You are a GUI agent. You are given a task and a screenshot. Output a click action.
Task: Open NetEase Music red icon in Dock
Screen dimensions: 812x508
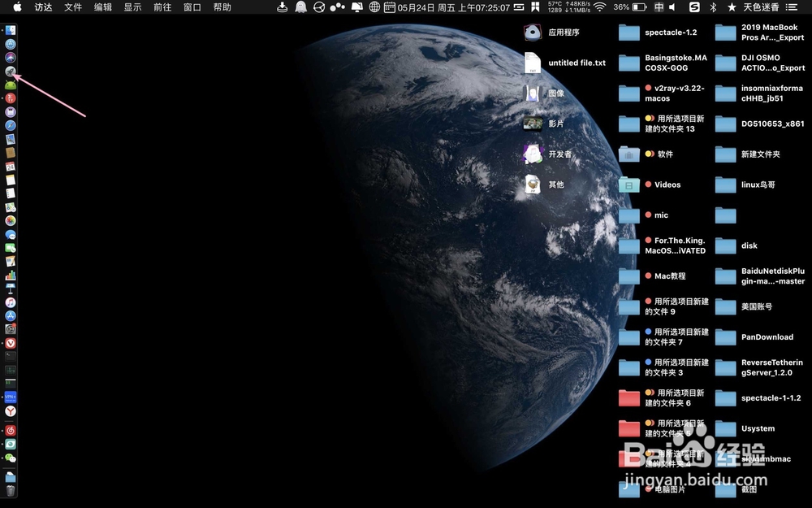coord(11,430)
